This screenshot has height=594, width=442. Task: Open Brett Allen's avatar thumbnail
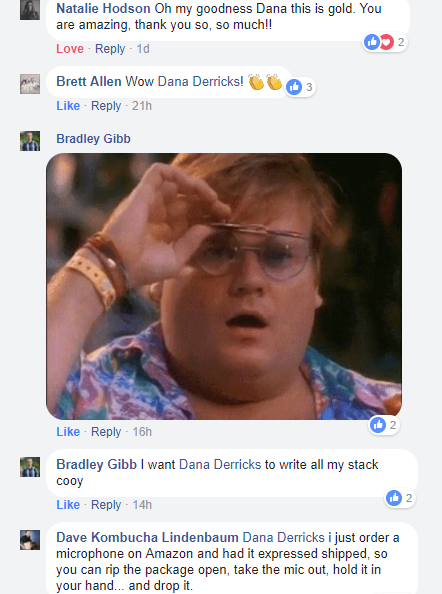(30, 84)
